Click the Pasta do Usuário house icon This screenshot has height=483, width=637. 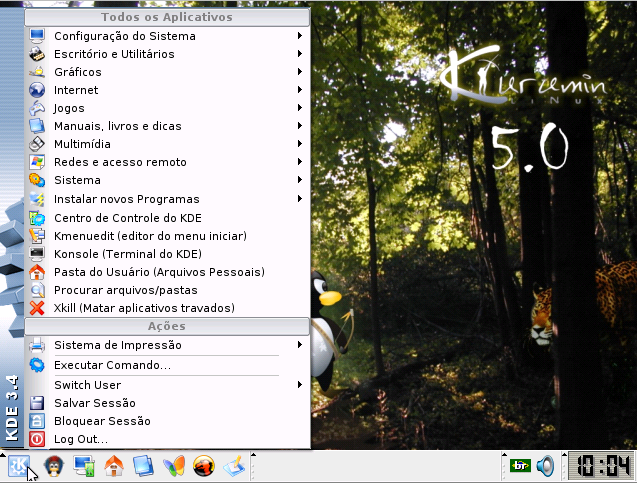pos(37,272)
